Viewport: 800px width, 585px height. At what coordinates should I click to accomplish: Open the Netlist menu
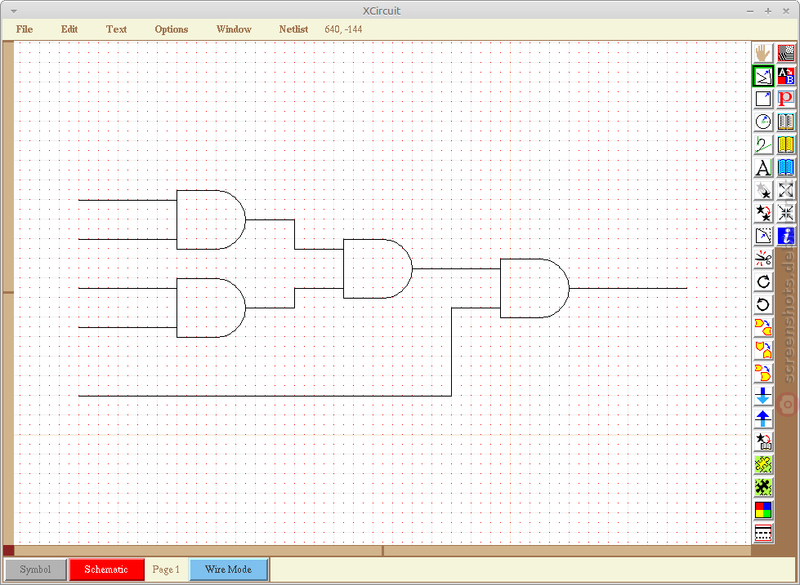pos(293,29)
